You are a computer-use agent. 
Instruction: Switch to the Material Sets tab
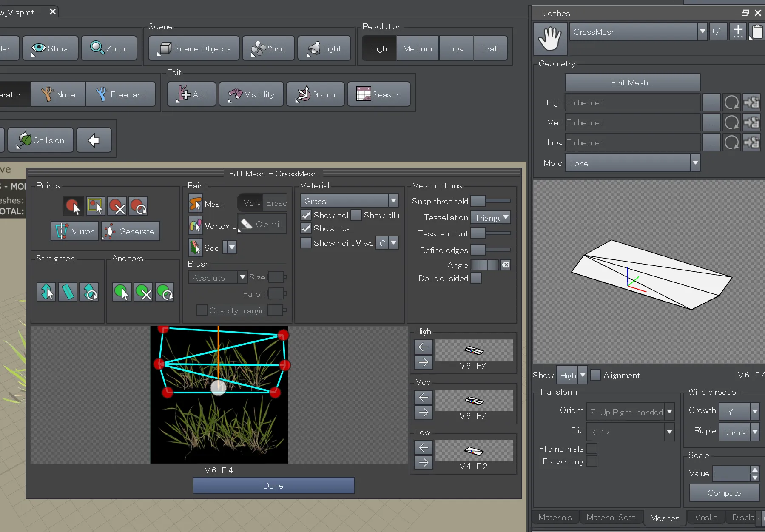point(611,517)
